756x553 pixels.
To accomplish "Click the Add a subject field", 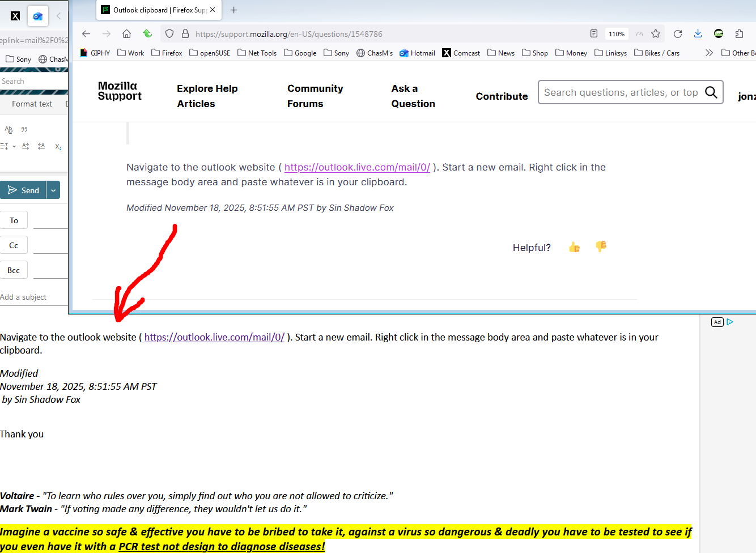I will tap(34, 297).
